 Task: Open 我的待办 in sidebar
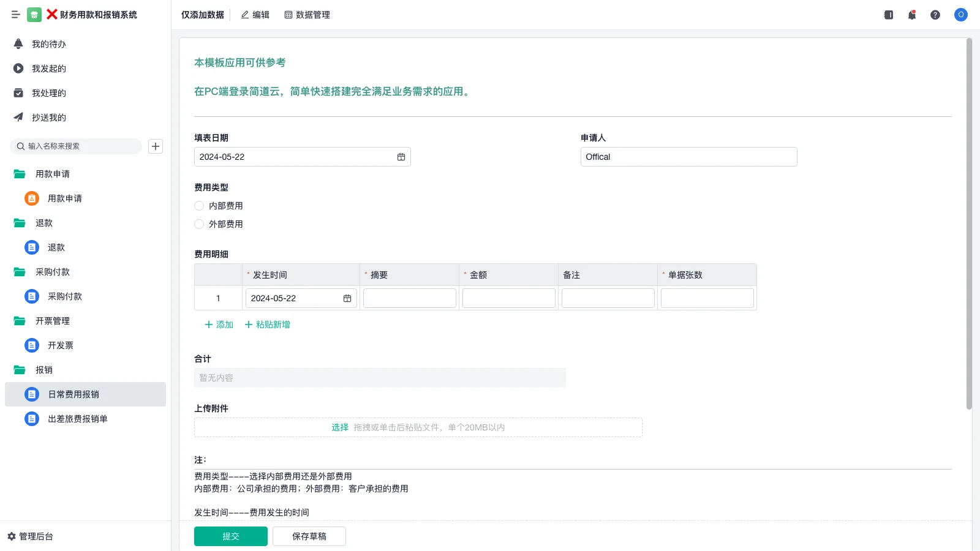click(x=85, y=44)
